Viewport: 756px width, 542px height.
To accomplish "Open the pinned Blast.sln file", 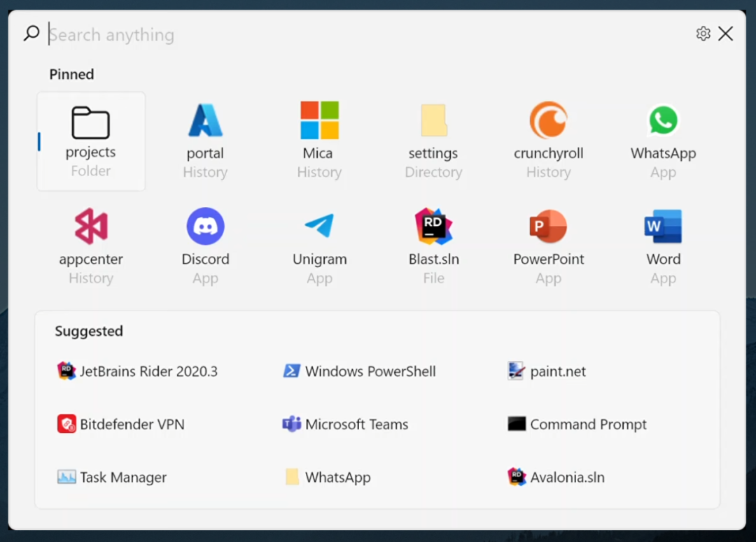I will [x=433, y=247].
